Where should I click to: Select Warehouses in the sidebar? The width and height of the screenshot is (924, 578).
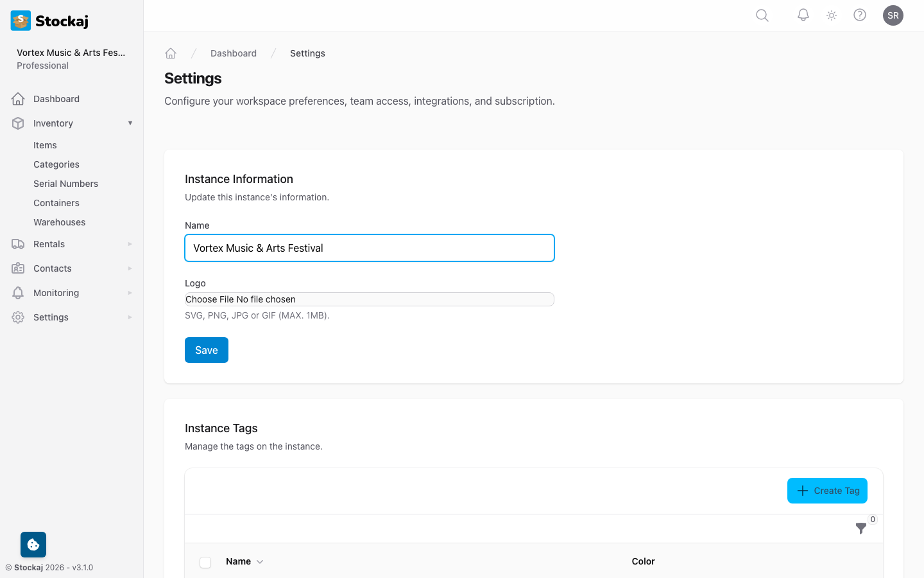coord(59,222)
